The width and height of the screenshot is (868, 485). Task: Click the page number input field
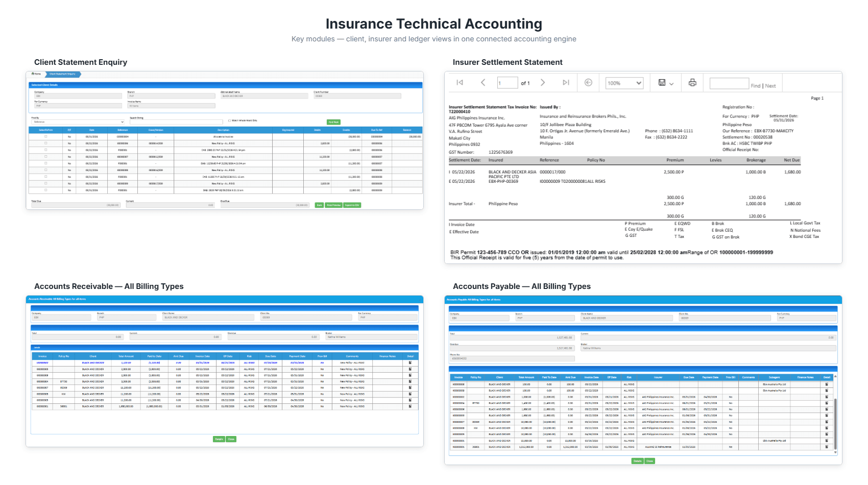click(x=508, y=83)
